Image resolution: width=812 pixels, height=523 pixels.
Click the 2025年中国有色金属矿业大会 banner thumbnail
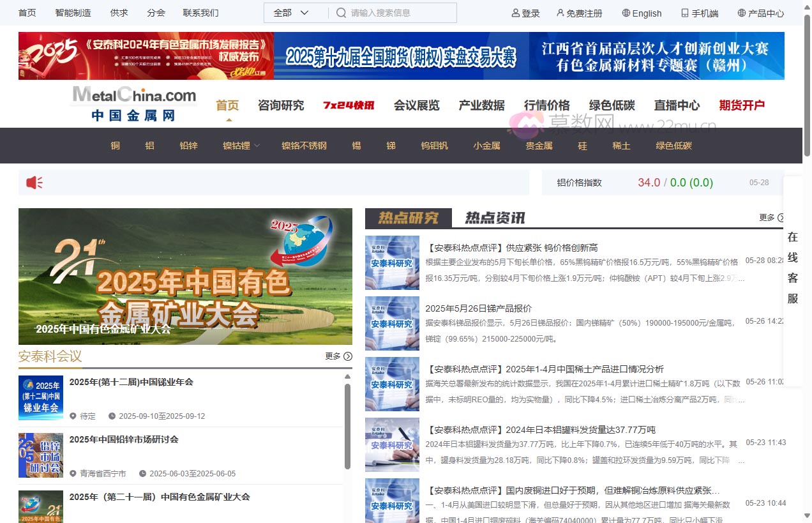(185, 277)
